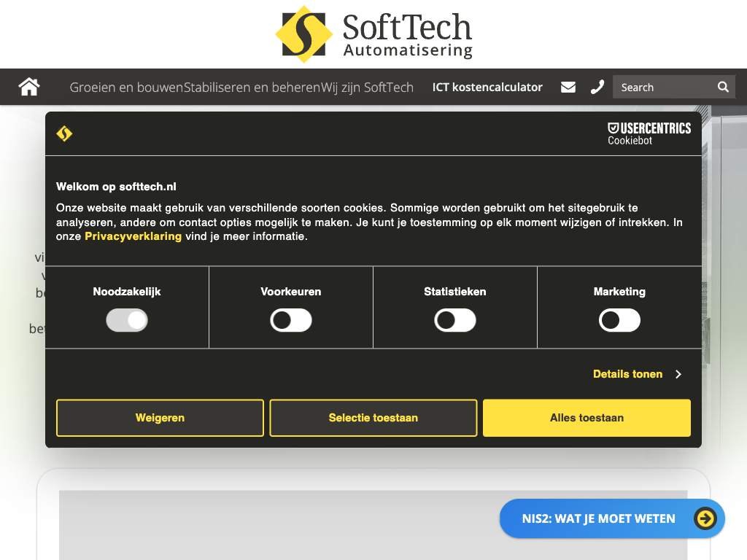The width and height of the screenshot is (747, 560).
Task: Open the Groeien en bouwen menu
Action: [x=126, y=87]
